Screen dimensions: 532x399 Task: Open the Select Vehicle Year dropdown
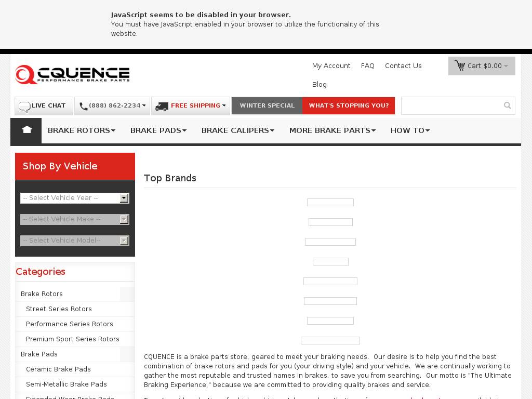pyautogui.click(x=74, y=198)
